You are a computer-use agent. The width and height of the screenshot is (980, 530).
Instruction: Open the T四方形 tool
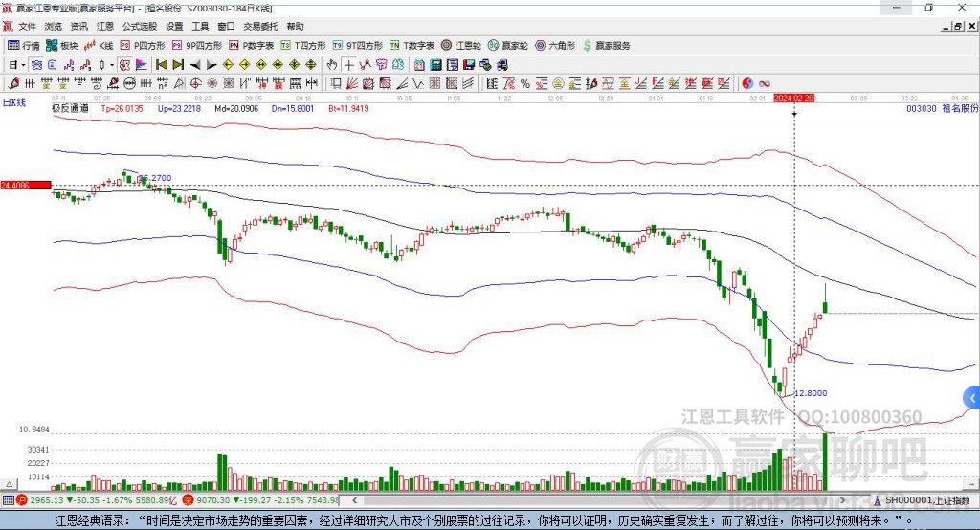303,46
